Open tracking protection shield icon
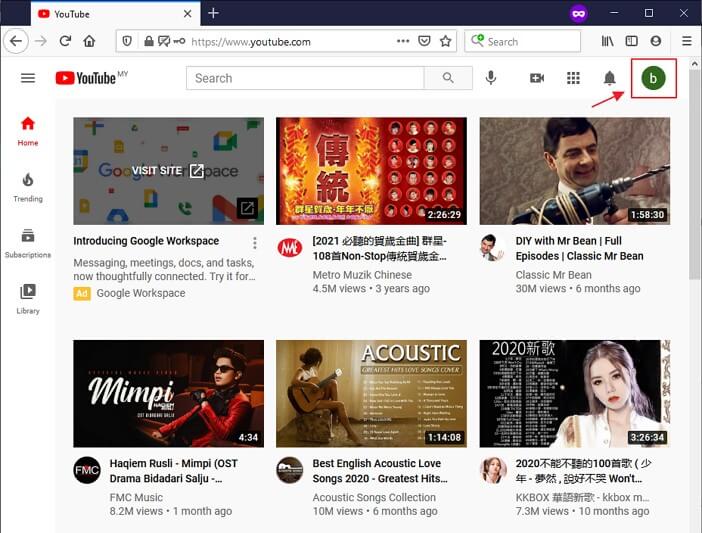The height and width of the screenshot is (533, 702). click(x=127, y=41)
